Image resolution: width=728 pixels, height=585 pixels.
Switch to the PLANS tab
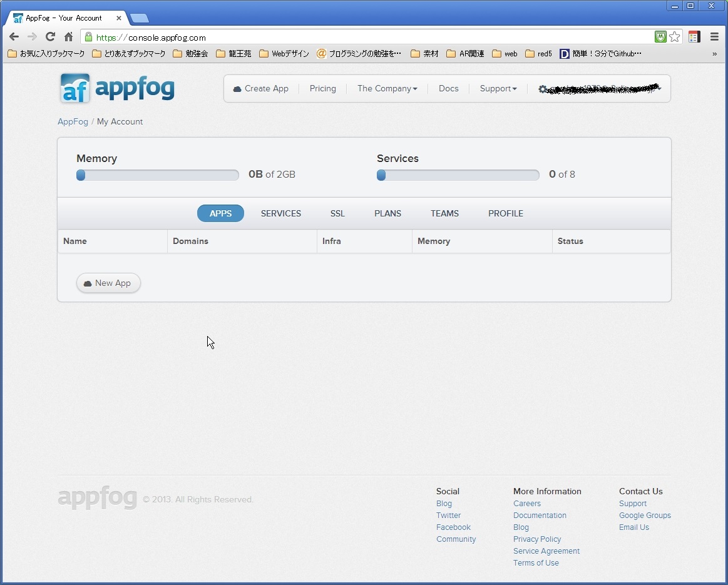pyautogui.click(x=387, y=213)
